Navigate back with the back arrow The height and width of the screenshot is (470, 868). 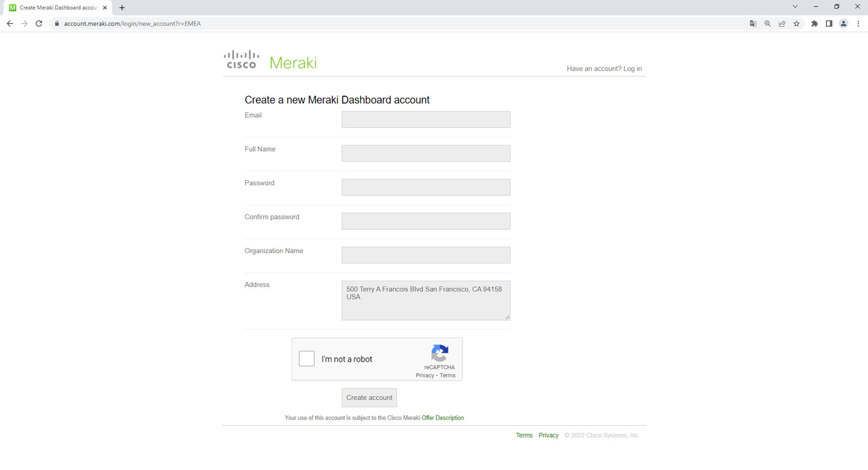coord(9,23)
